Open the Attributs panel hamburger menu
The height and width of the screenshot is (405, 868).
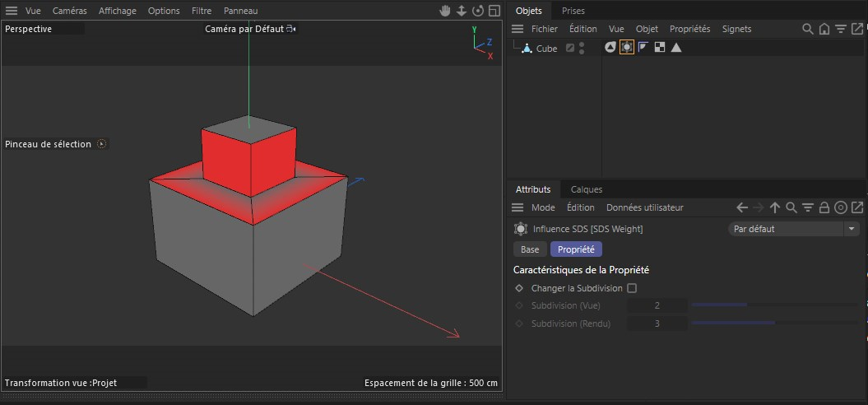pos(518,207)
